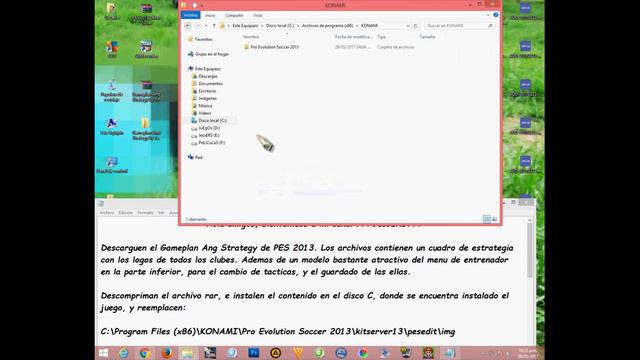This screenshot has height=360, width=640.
Task: Sort by the Nombre column header
Action: [x=251, y=37]
